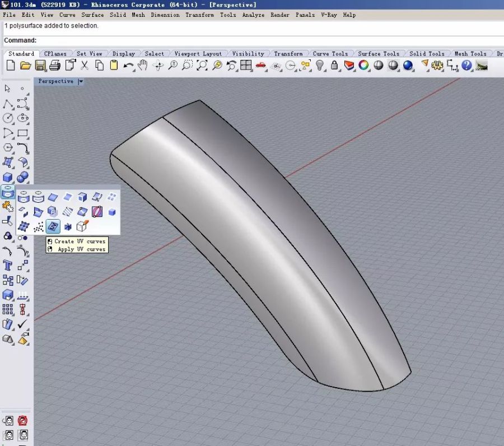The width and height of the screenshot is (504, 446).
Task: Click the color wheel Layers icon
Action: 363,66
